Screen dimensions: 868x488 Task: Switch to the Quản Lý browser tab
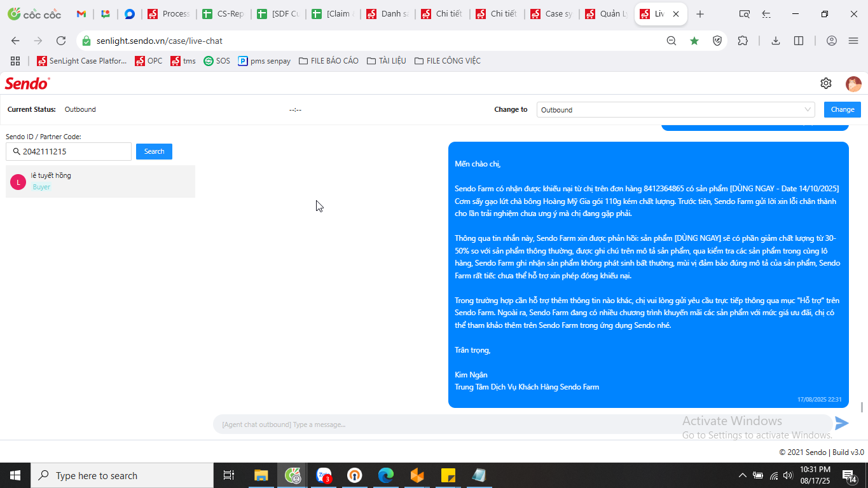(606, 14)
